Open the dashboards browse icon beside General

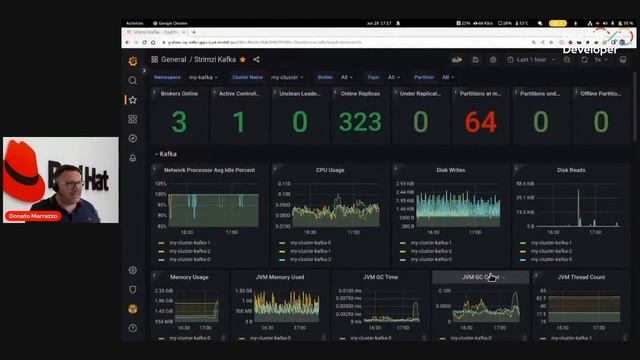click(x=154, y=60)
